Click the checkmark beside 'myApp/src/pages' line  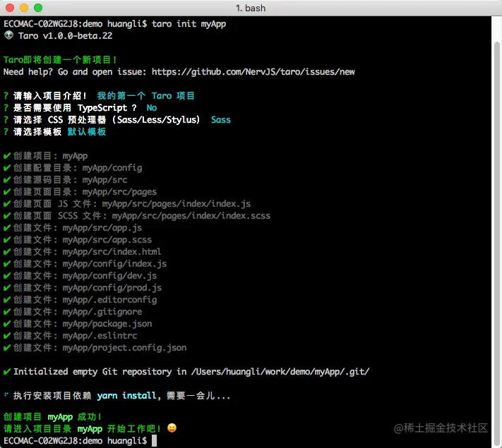[7, 192]
